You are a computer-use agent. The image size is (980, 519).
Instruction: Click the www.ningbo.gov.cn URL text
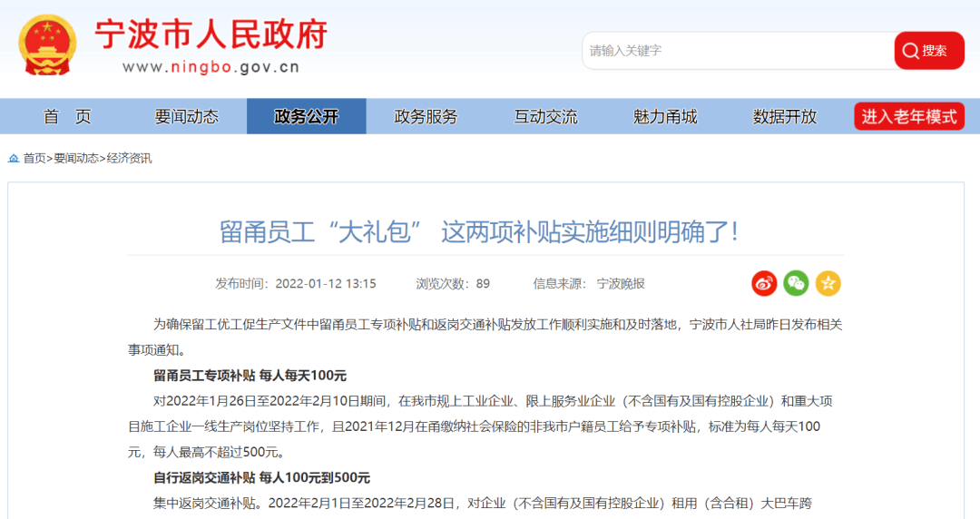[x=211, y=67]
